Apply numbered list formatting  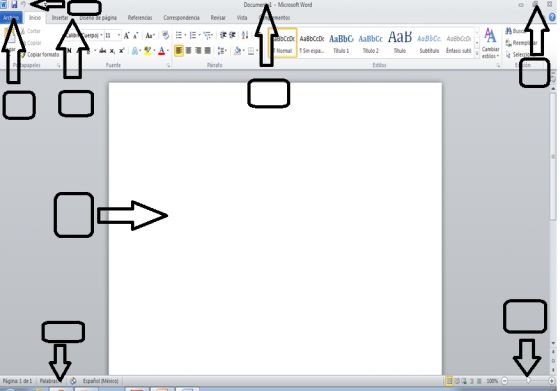[x=193, y=35]
